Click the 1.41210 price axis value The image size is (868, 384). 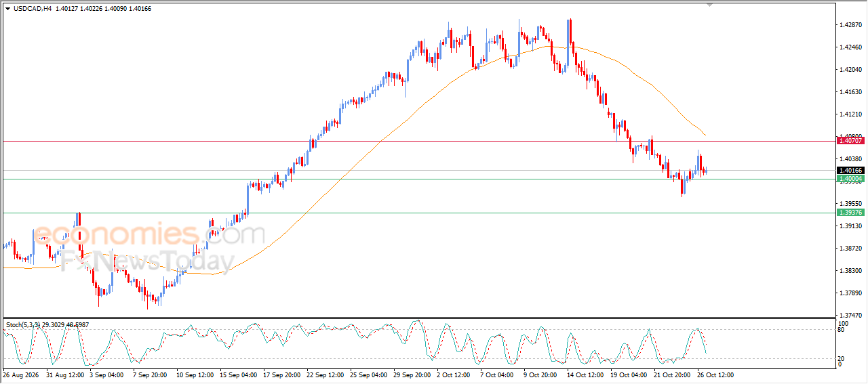click(x=850, y=114)
